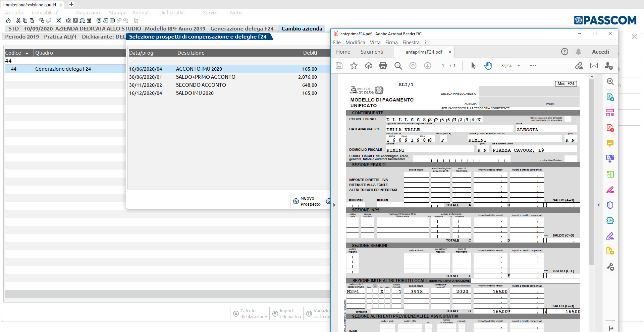Click the add person share icon in Acrobat
This screenshot has height=332, width=644.
609,66
